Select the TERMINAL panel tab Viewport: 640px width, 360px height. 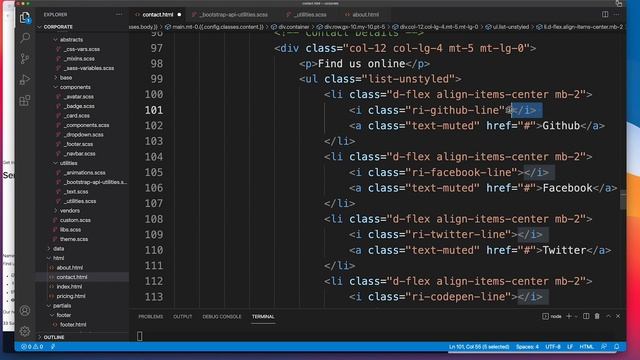coord(263,316)
